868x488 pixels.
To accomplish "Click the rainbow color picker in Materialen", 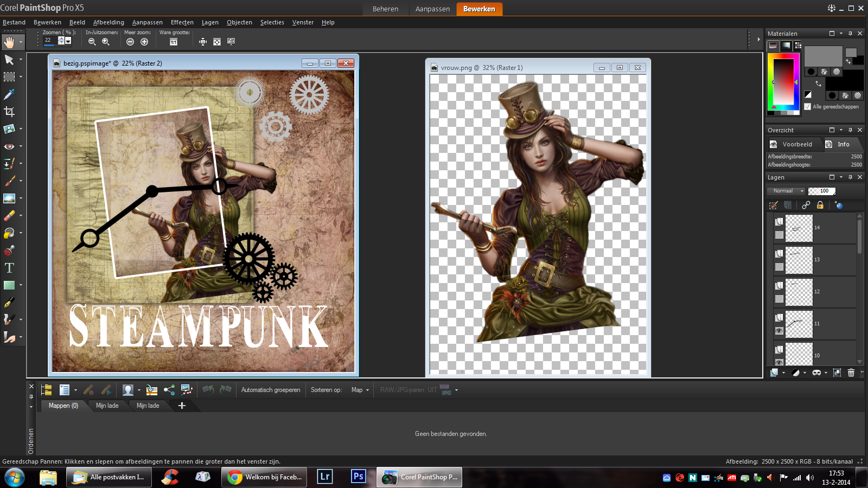I will (783, 81).
